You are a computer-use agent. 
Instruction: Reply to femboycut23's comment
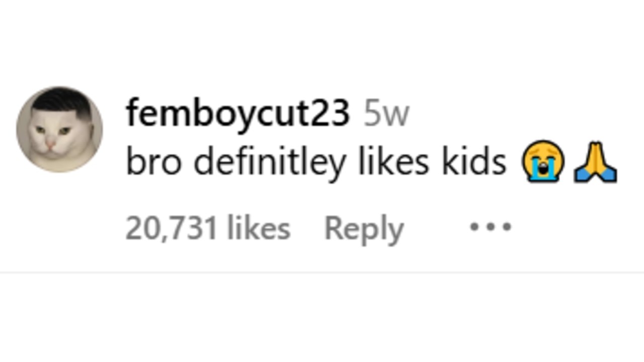tap(364, 229)
